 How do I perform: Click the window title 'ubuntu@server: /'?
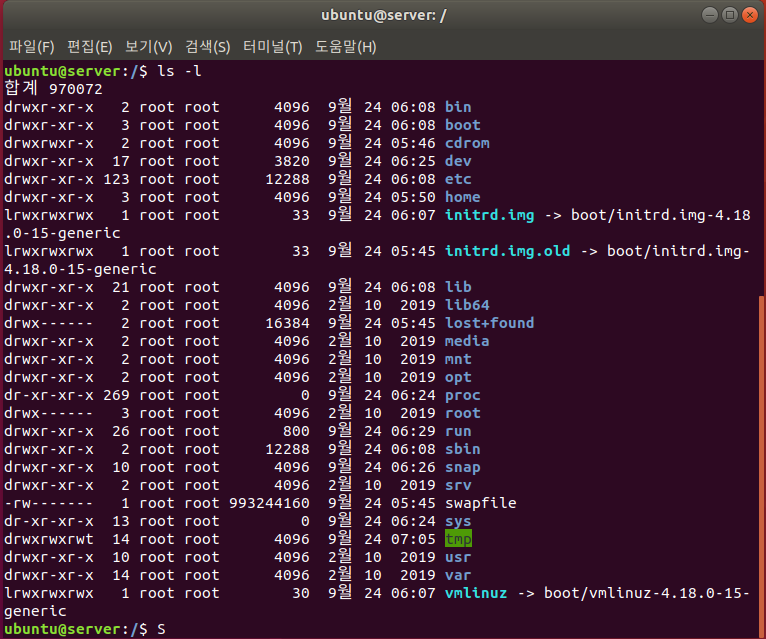point(383,15)
